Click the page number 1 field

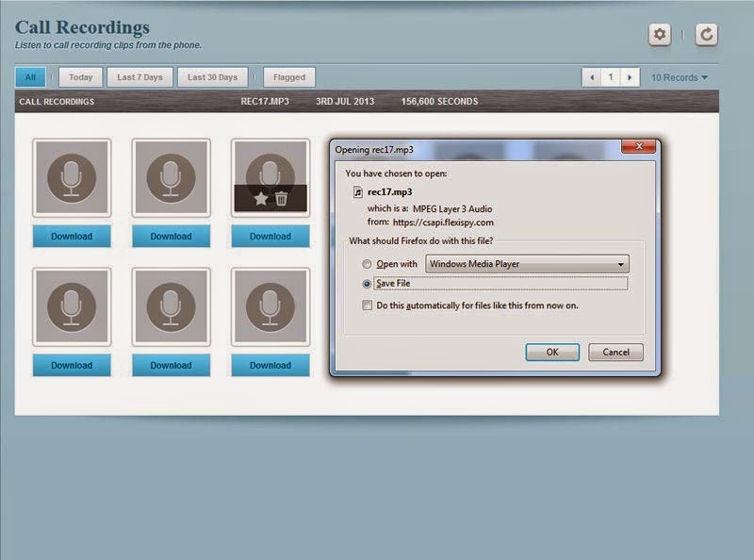pos(611,77)
